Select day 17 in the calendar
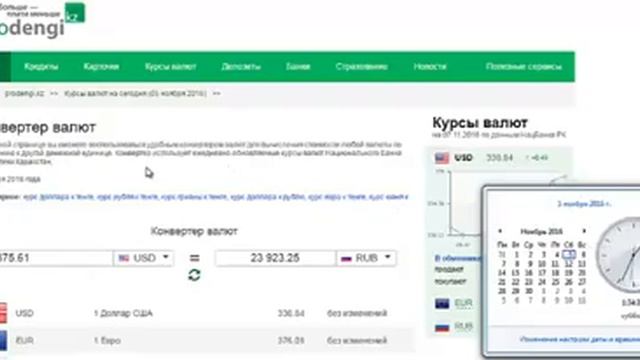This screenshot has width=640, height=360. click(542, 273)
